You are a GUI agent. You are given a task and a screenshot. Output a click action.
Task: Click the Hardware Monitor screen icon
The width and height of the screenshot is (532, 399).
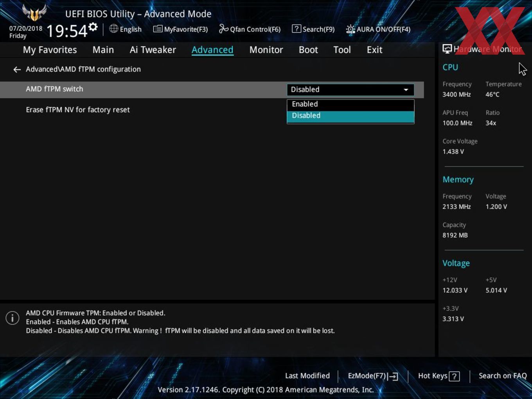click(447, 49)
